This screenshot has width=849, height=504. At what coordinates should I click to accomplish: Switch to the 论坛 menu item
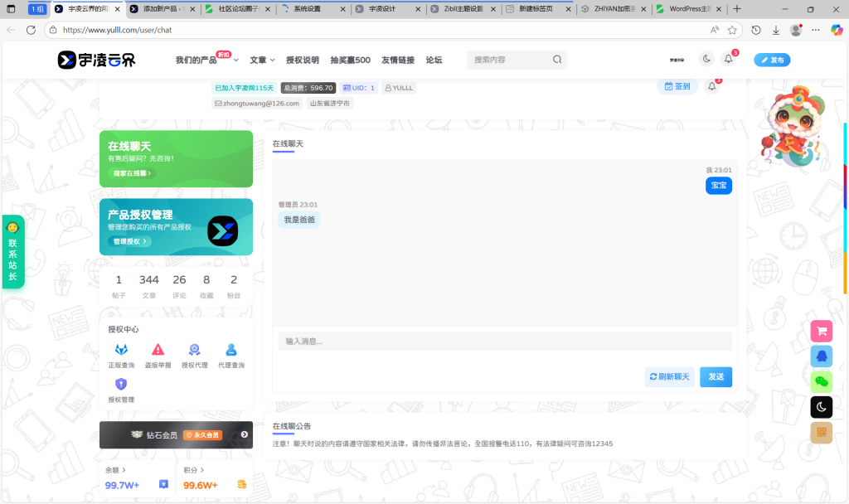(x=434, y=59)
